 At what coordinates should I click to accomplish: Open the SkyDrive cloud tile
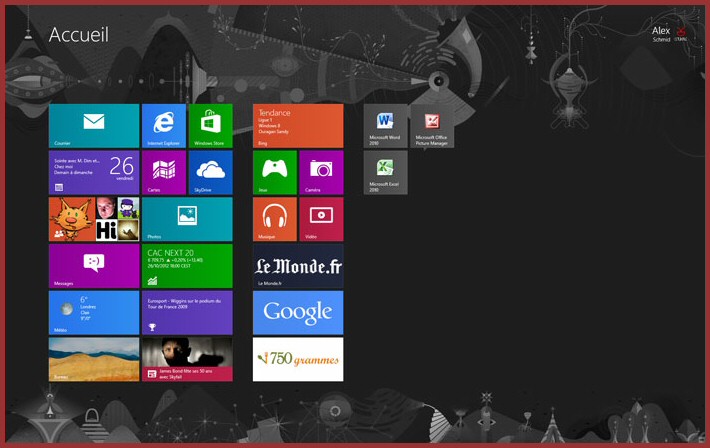pyautogui.click(x=211, y=173)
